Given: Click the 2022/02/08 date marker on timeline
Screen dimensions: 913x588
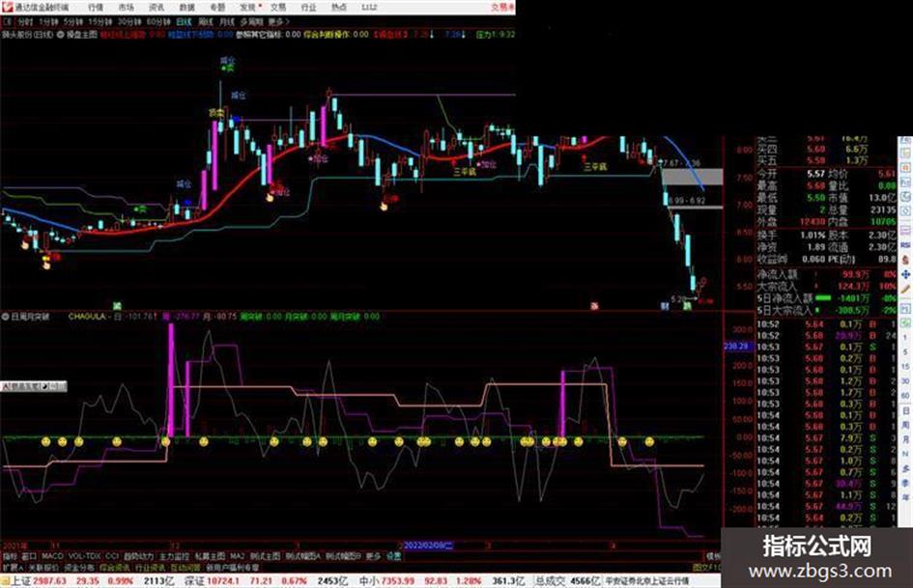Looking at the screenshot, I should point(428,546).
